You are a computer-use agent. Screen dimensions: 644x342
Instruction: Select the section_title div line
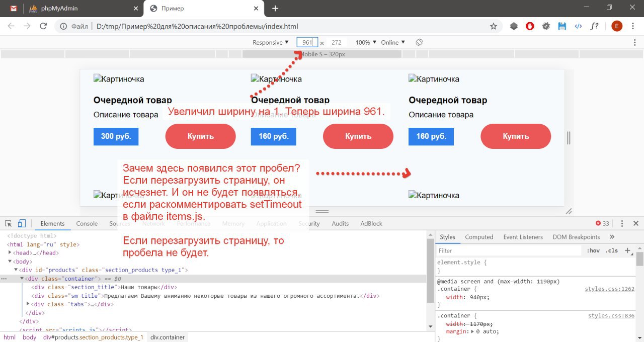click(103, 287)
